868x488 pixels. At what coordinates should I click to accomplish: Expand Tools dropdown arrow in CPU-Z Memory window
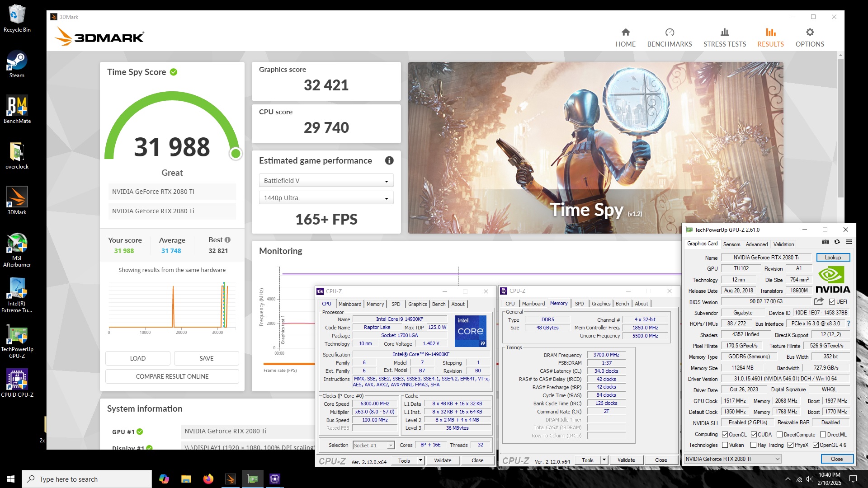point(604,460)
